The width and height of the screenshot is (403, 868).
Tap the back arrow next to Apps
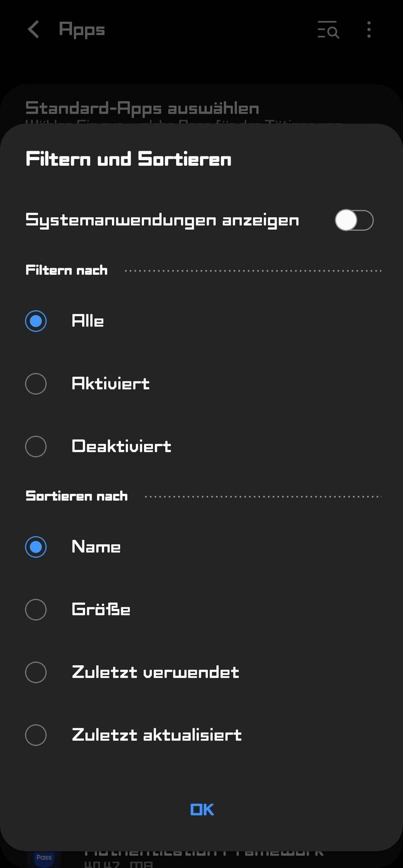[x=33, y=30]
